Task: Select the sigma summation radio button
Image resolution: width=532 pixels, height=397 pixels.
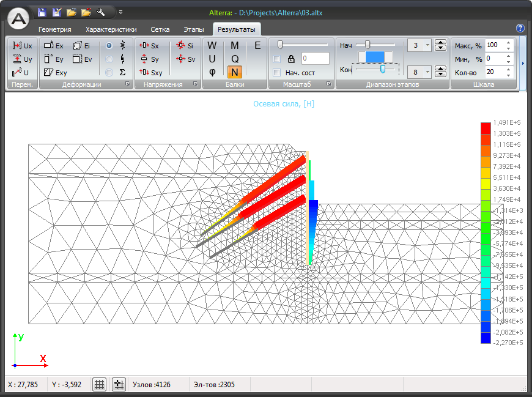Action: tap(109, 72)
